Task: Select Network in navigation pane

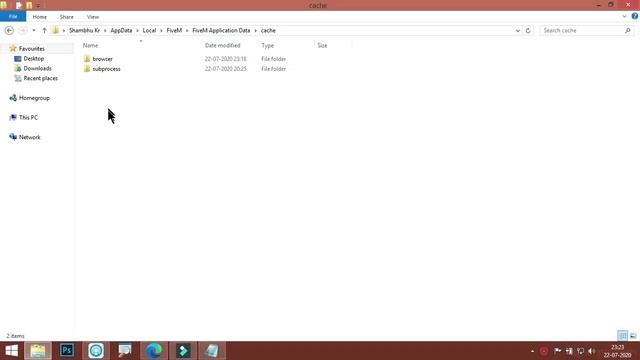Action: click(x=29, y=137)
